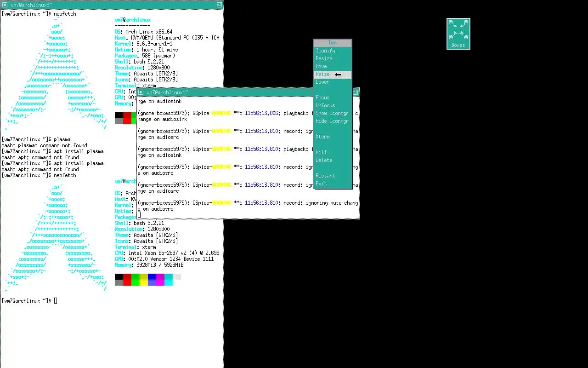The width and height of the screenshot is (588, 368).
Task: Choose Restart from the Twm menu
Action: click(333, 176)
